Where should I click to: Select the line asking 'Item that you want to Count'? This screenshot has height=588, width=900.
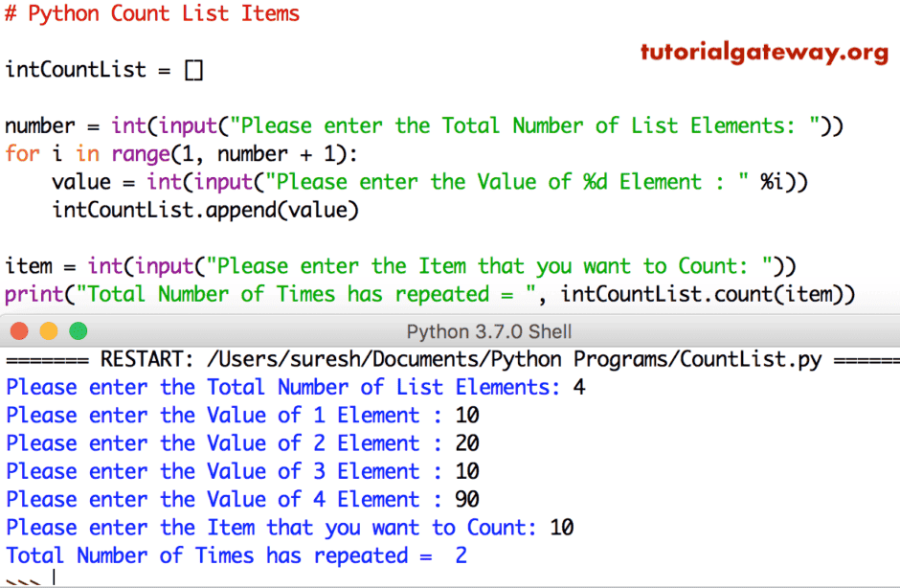point(287,527)
